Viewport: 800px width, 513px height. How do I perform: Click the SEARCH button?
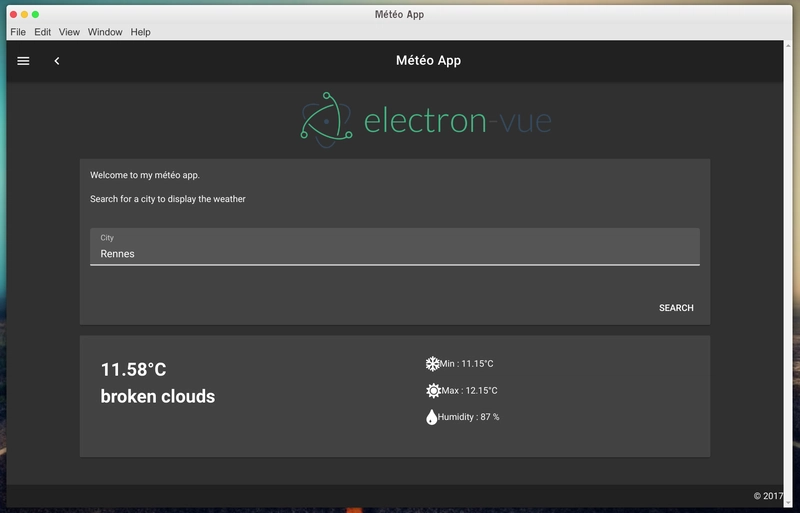[x=676, y=308]
